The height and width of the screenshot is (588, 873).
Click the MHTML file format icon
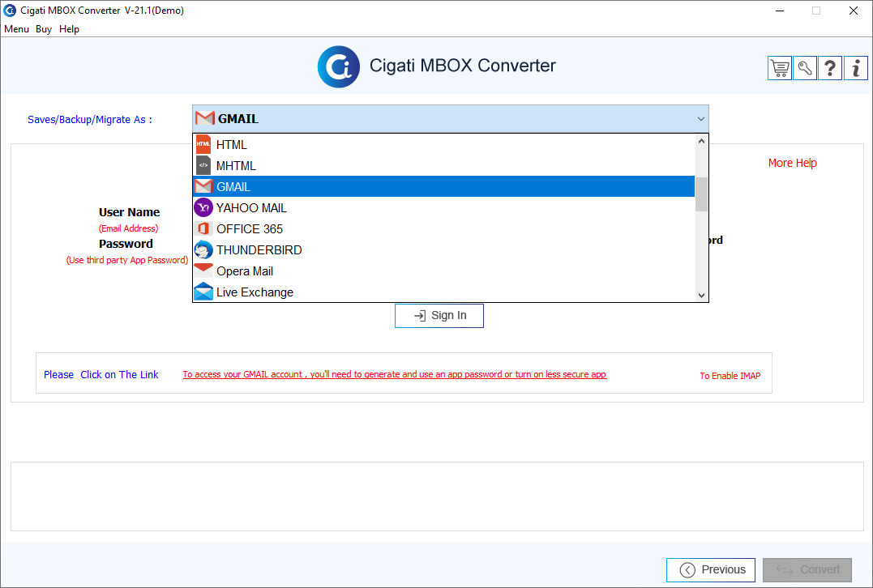point(203,166)
